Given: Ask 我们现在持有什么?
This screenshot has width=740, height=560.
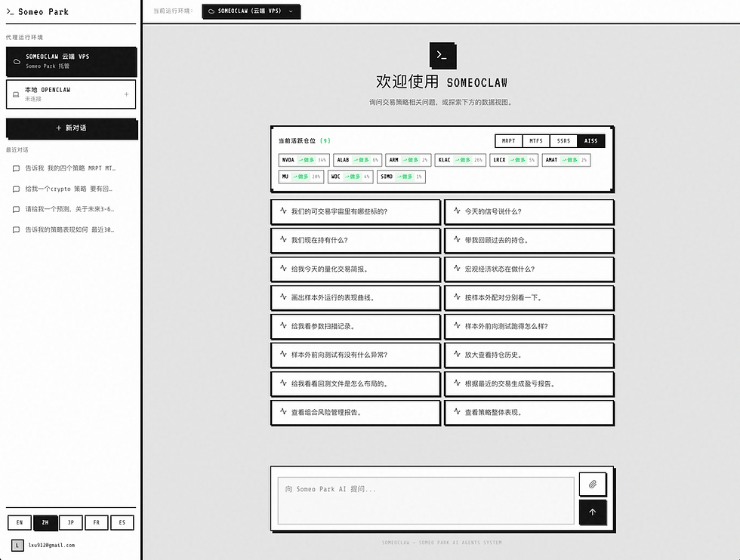Looking at the screenshot, I should pyautogui.click(x=356, y=241).
